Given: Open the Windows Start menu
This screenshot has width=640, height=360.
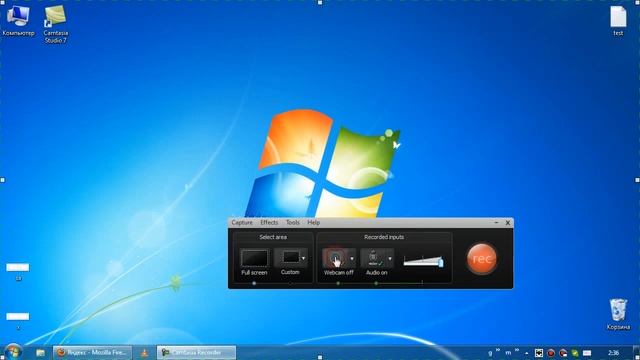Looking at the screenshot, I should [13, 352].
